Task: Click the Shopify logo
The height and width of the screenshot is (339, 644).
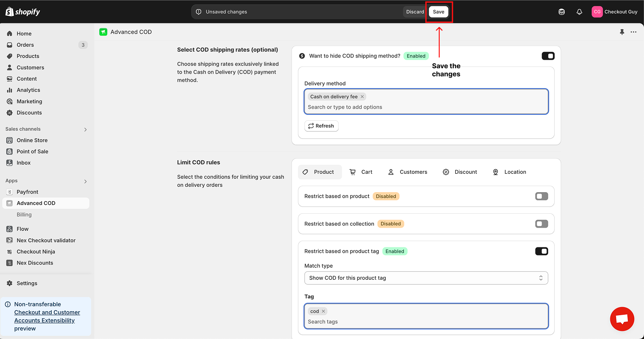Action: 23,12
